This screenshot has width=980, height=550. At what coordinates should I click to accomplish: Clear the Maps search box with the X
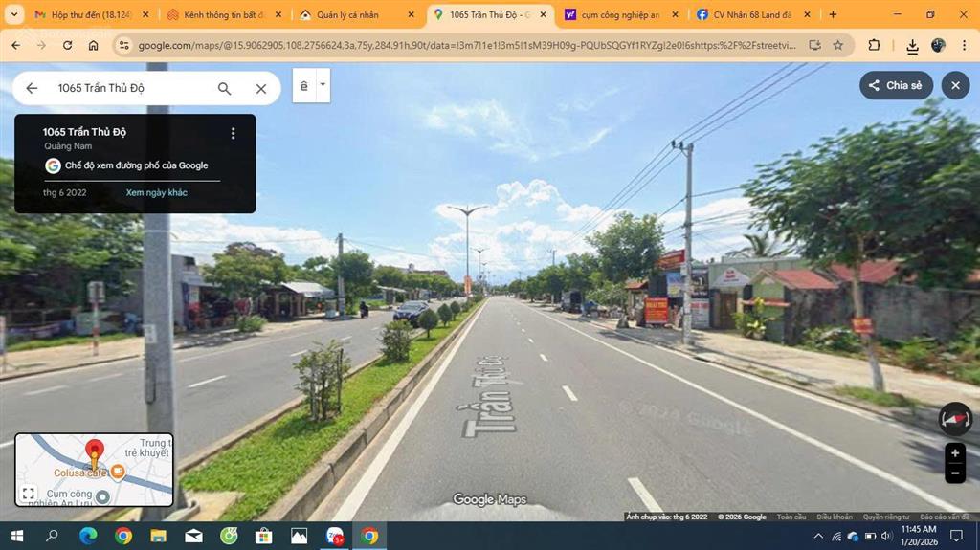pos(261,89)
